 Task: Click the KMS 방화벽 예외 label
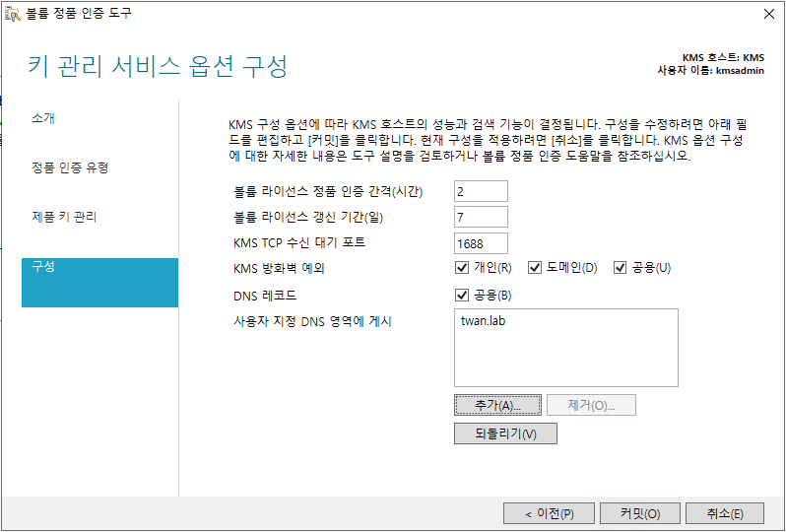tap(279, 268)
